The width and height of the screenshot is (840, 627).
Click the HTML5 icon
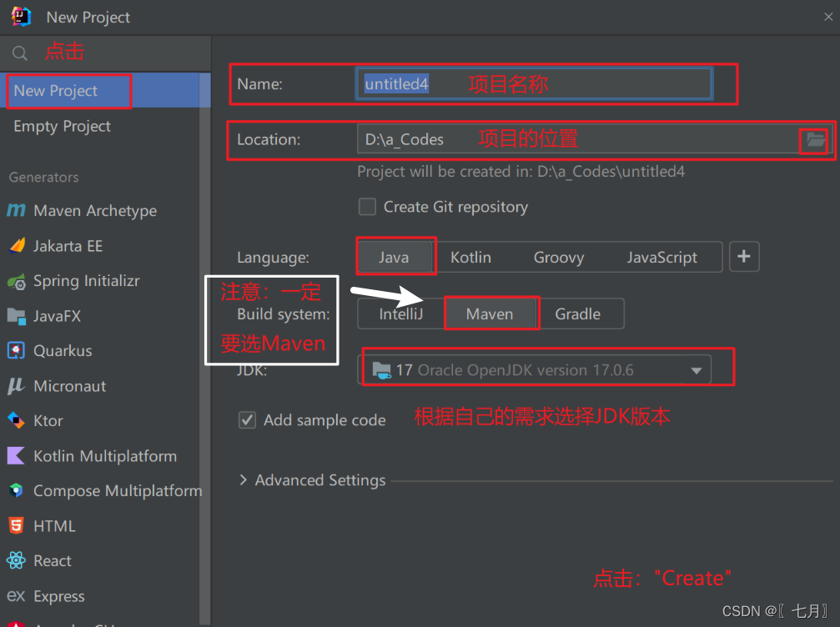[16, 526]
